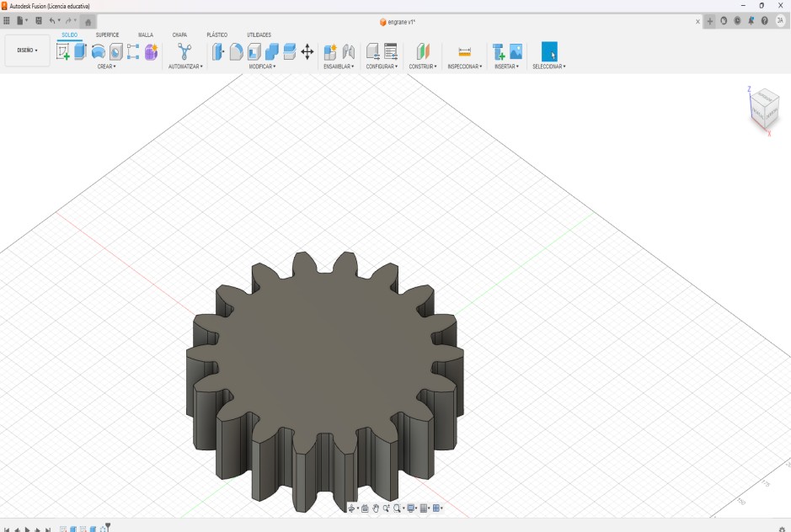Select the Extrude tool

coord(80,51)
